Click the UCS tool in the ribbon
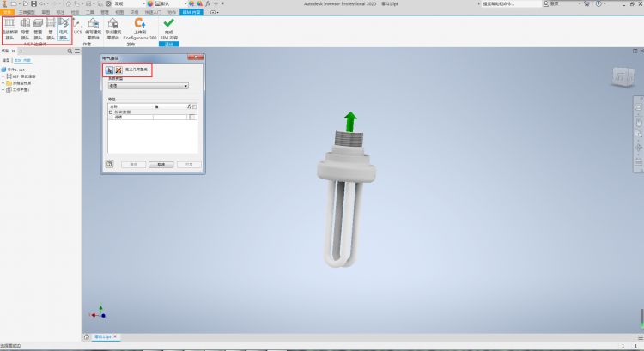Image resolution: width=644 pixels, height=351 pixels. tap(77, 27)
